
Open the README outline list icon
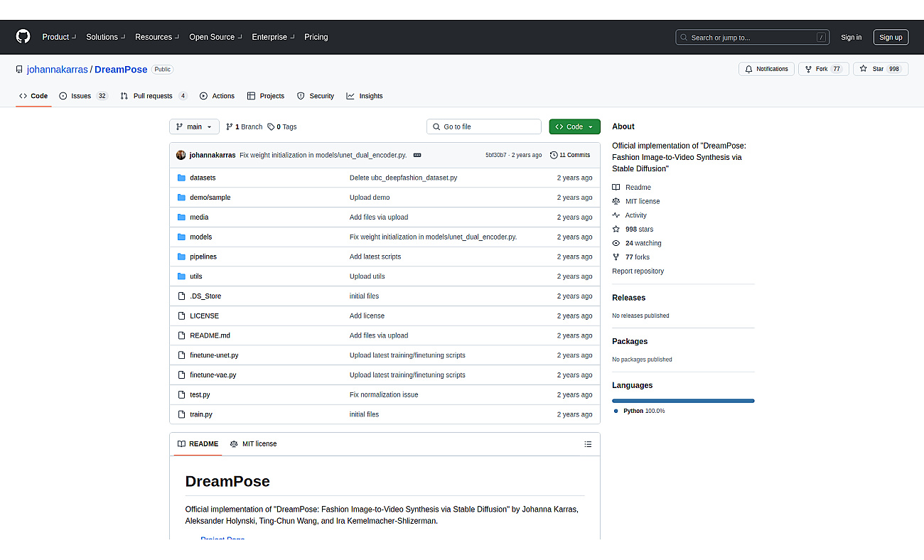(588, 444)
